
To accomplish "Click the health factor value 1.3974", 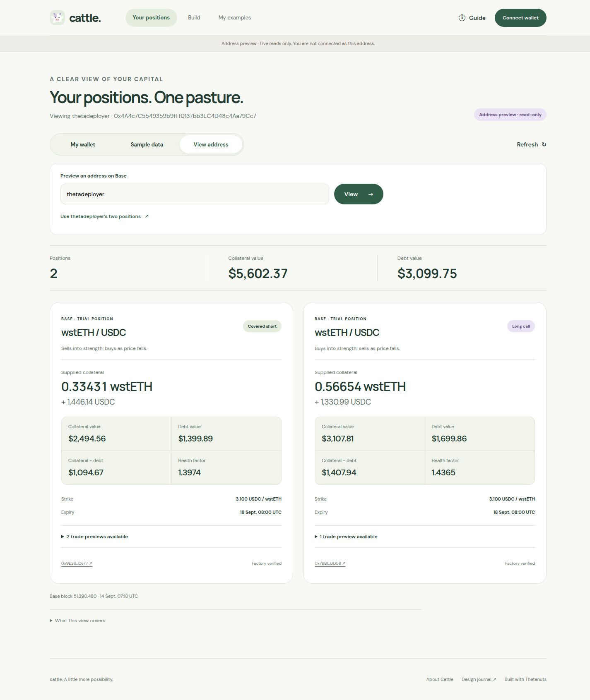I will tap(189, 472).
